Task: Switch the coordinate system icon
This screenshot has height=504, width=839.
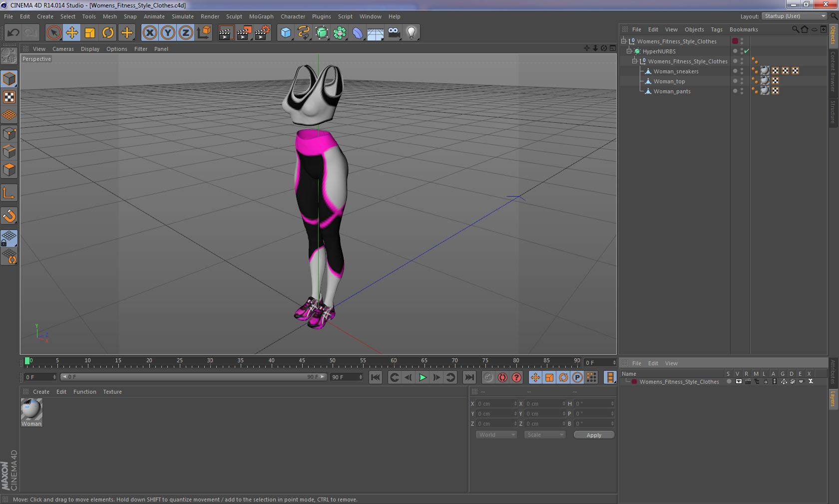Action: tap(204, 33)
